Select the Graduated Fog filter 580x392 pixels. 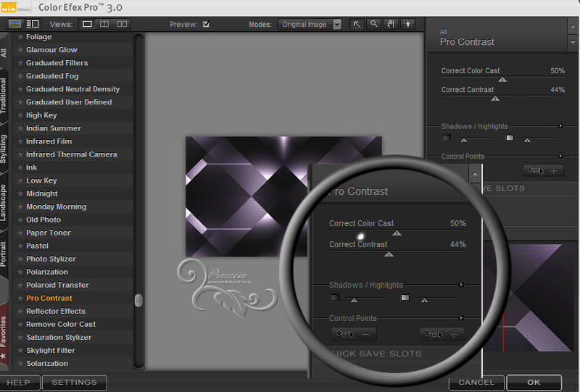click(x=52, y=76)
